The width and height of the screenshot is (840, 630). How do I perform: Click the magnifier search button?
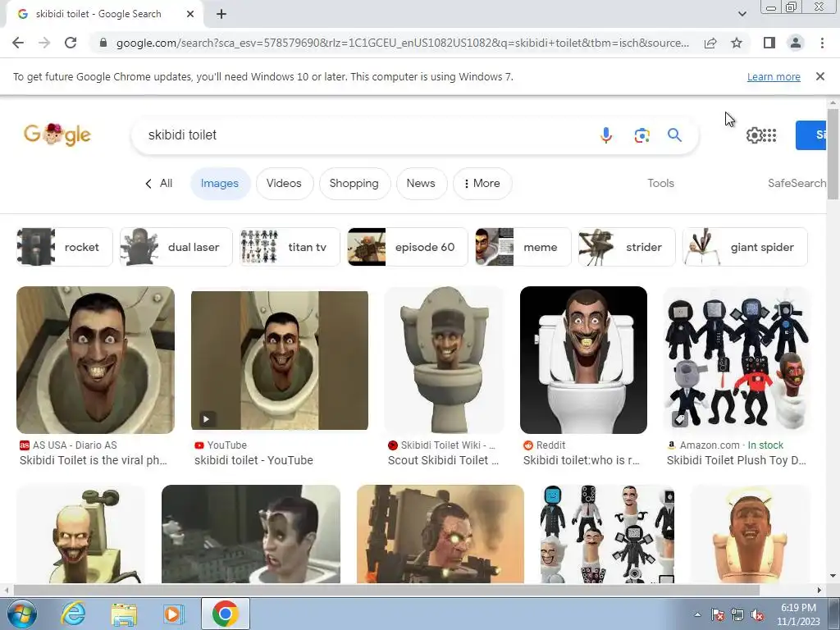674,135
